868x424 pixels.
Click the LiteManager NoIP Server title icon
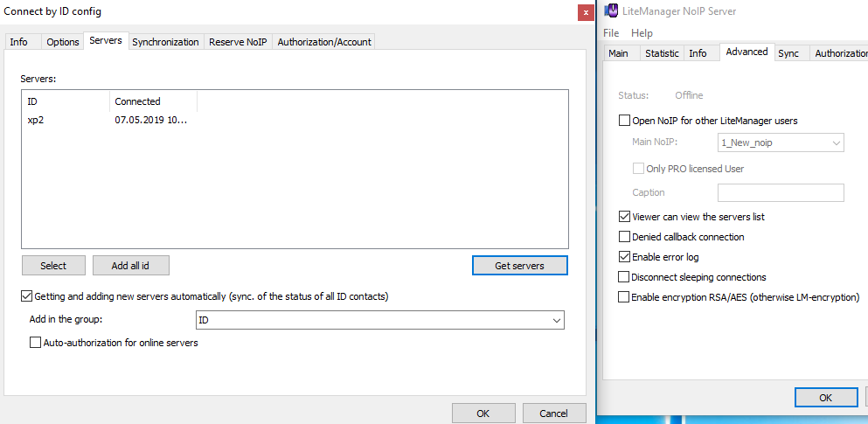(x=611, y=10)
